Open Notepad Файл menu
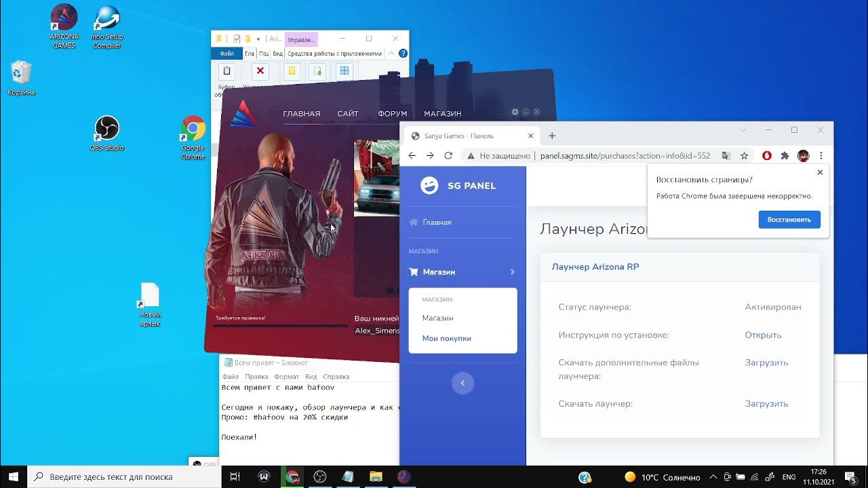Viewport: 868px width, 488px height. pos(231,376)
